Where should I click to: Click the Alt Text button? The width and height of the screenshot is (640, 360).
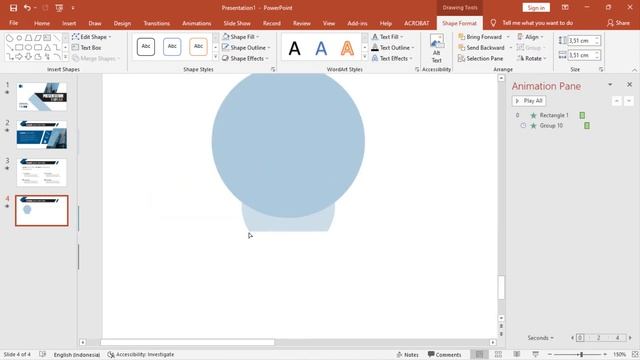[x=437, y=49]
